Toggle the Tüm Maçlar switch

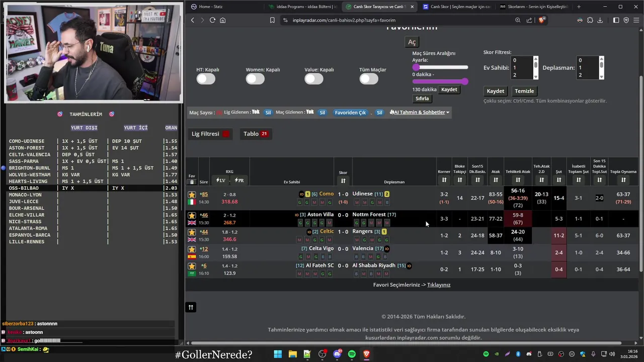click(369, 79)
